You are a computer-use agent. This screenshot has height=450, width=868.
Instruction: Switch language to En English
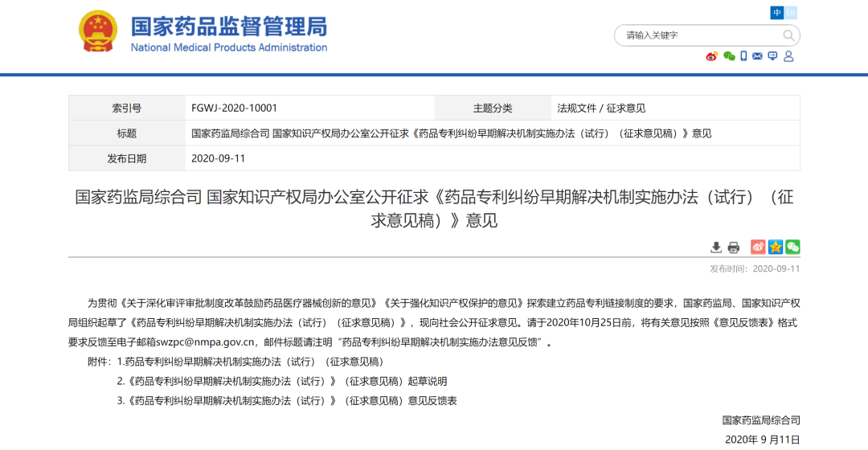[x=791, y=13]
